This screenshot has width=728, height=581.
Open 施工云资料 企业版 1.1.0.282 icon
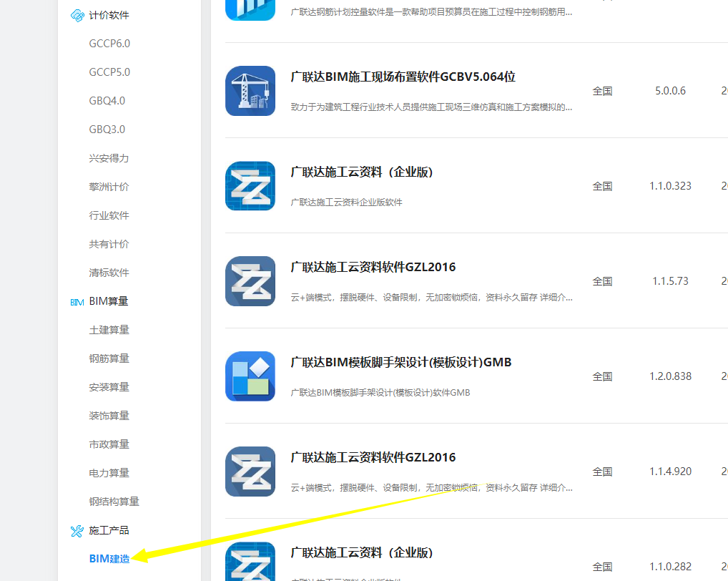coord(250,561)
